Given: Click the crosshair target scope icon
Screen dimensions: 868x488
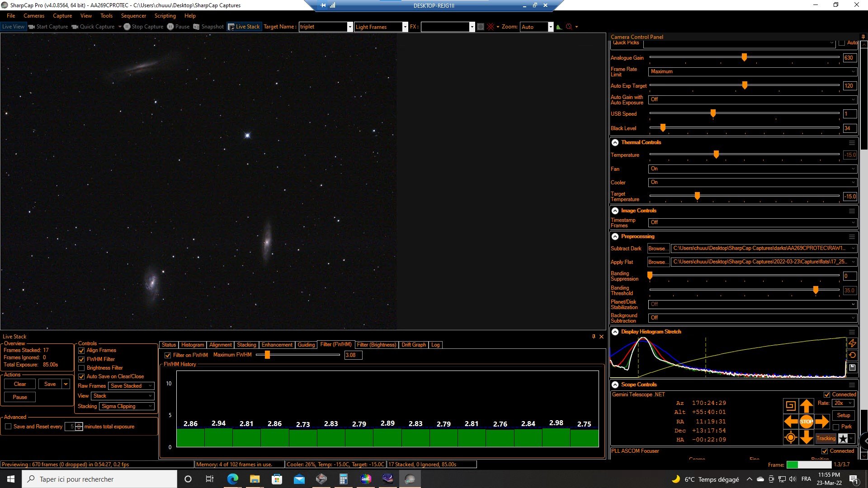Looking at the screenshot, I should point(791,437).
